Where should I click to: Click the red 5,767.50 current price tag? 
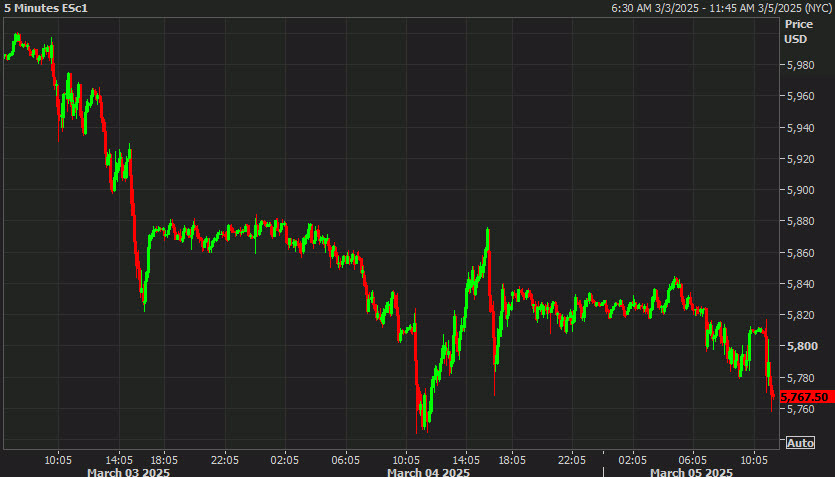[806, 397]
